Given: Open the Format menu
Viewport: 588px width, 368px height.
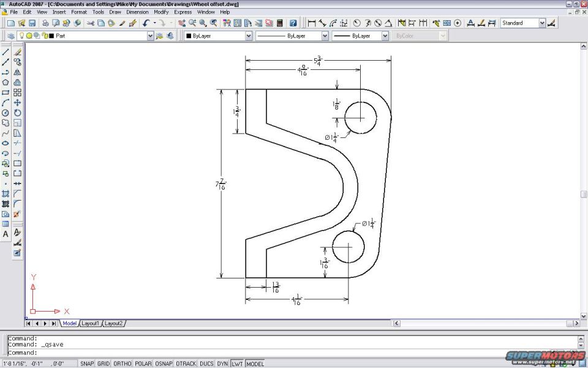Looking at the screenshot, I should point(79,12).
